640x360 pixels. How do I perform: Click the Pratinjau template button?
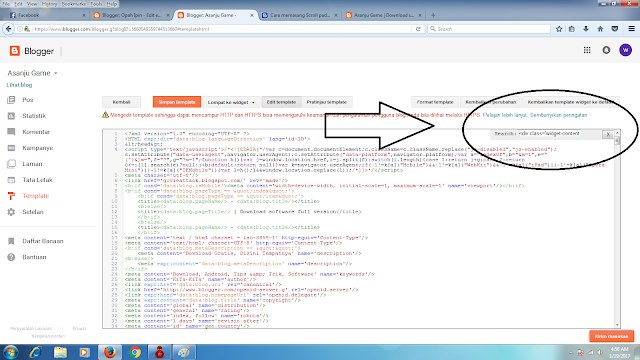tap(327, 102)
